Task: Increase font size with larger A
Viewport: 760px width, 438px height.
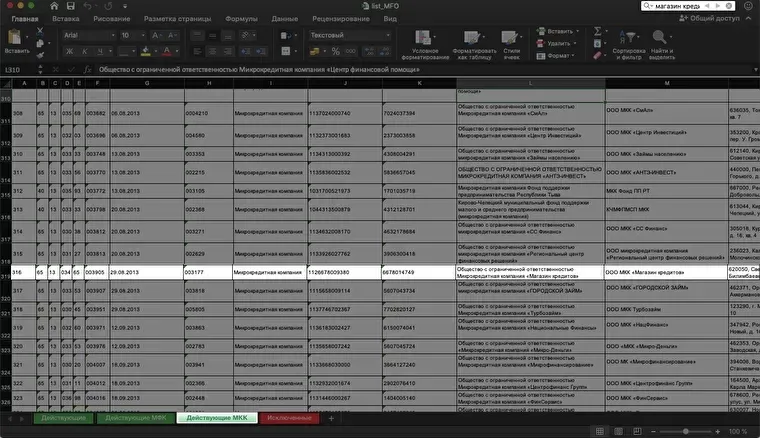Action: 156,35
